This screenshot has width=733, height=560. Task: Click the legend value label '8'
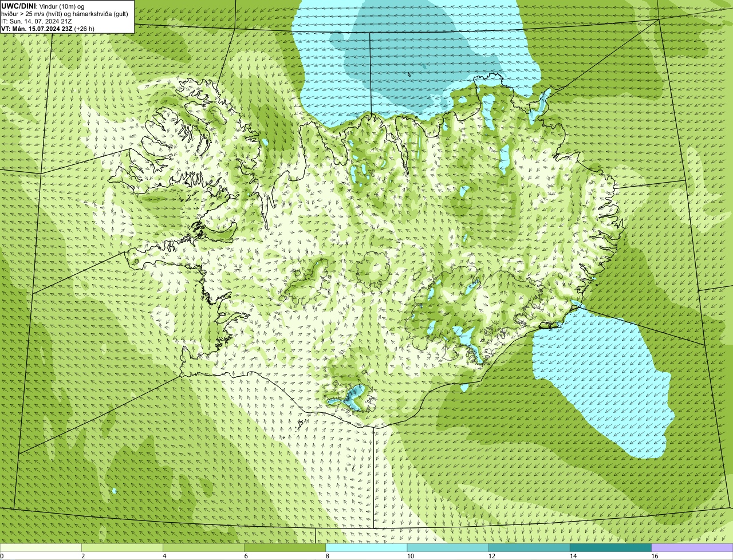click(x=328, y=556)
